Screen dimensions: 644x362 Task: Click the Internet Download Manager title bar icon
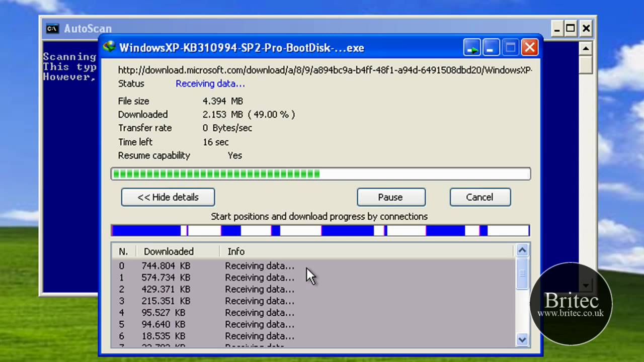point(109,47)
